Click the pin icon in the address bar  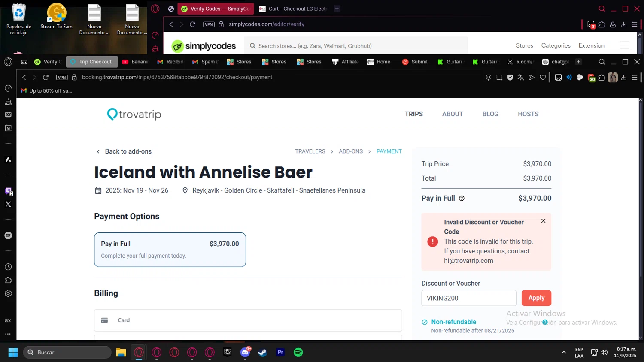point(488,78)
